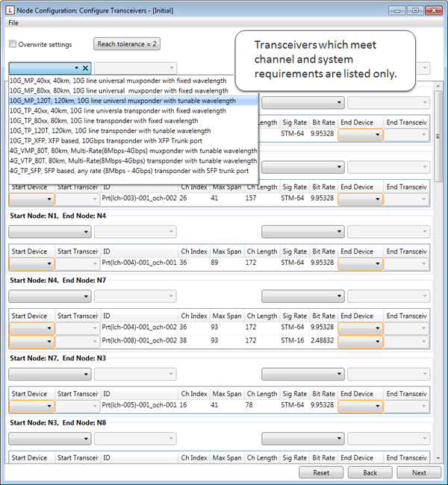Minimize the Node Configuration window
The width and height of the screenshot is (448, 485).
click(397, 10)
